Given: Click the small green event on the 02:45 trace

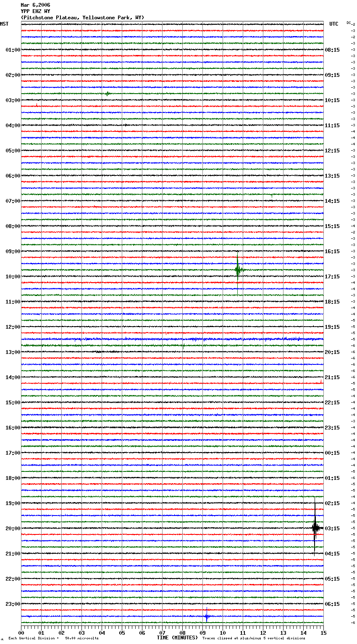Looking at the screenshot, I should tap(108, 94).
